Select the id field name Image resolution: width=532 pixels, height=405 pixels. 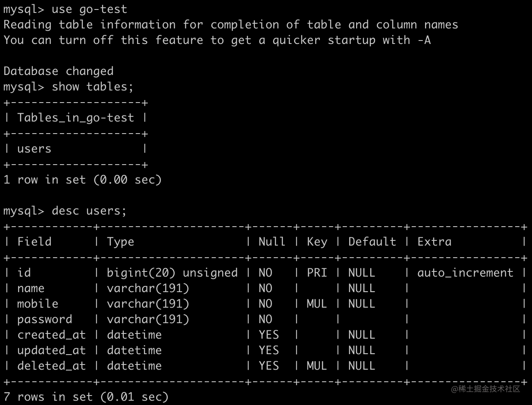click(x=24, y=273)
